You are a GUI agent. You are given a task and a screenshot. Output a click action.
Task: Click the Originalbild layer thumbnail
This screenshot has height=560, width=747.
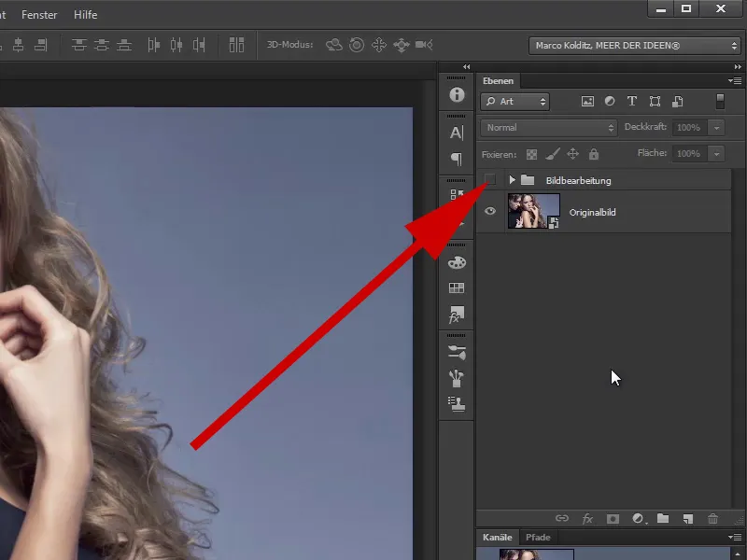point(532,212)
